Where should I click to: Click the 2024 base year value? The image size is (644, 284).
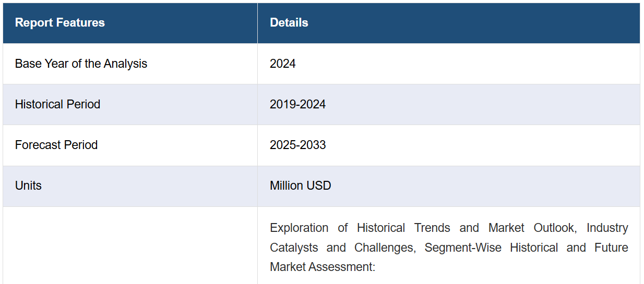283,64
